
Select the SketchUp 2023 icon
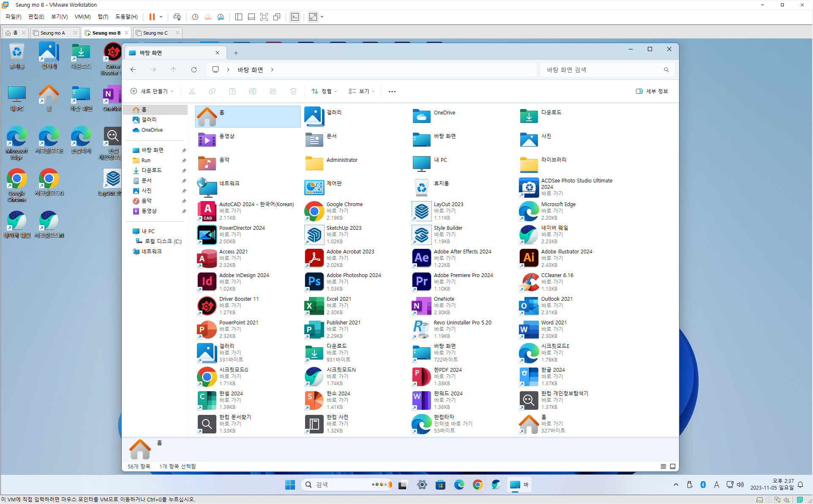314,234
